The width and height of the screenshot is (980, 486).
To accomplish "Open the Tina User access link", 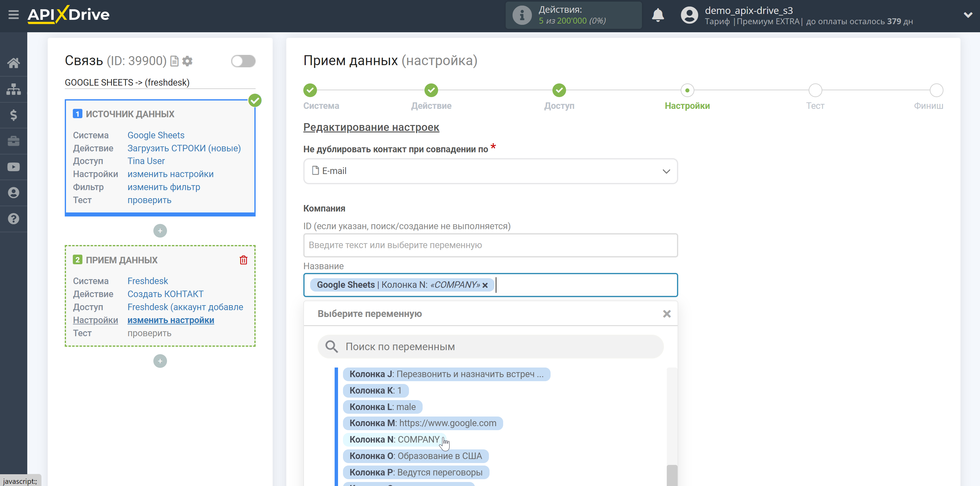I will tap(146, 161).
